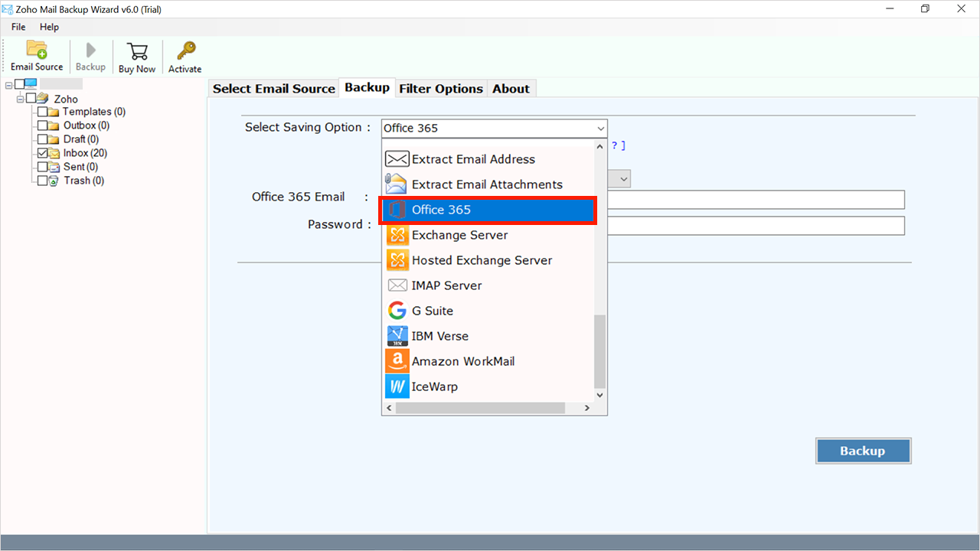Image resolution: width=980 pixels, height=551 pixels.
Task: Choose Extract Email Address option
Action: point(488,159)
